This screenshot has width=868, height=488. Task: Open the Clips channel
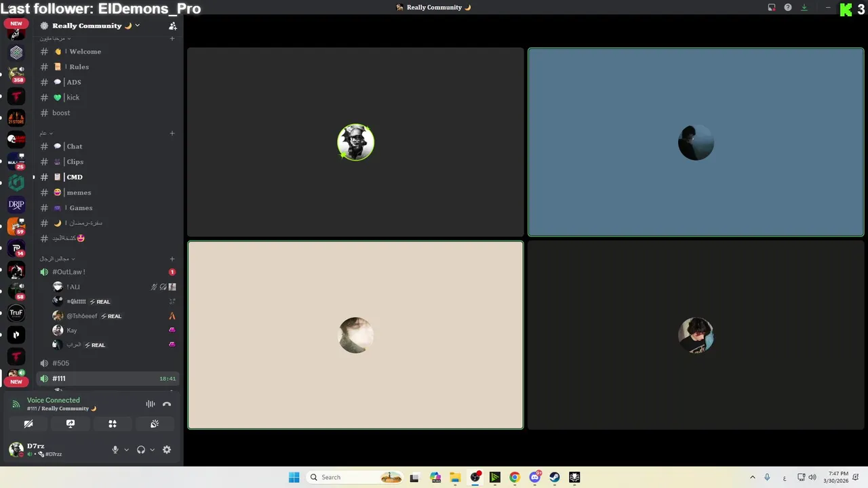107,162
